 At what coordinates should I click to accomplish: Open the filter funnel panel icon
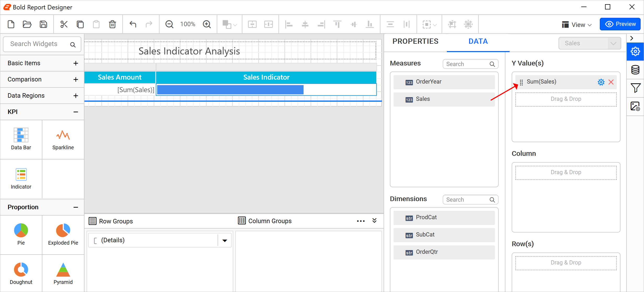[635, 88]
